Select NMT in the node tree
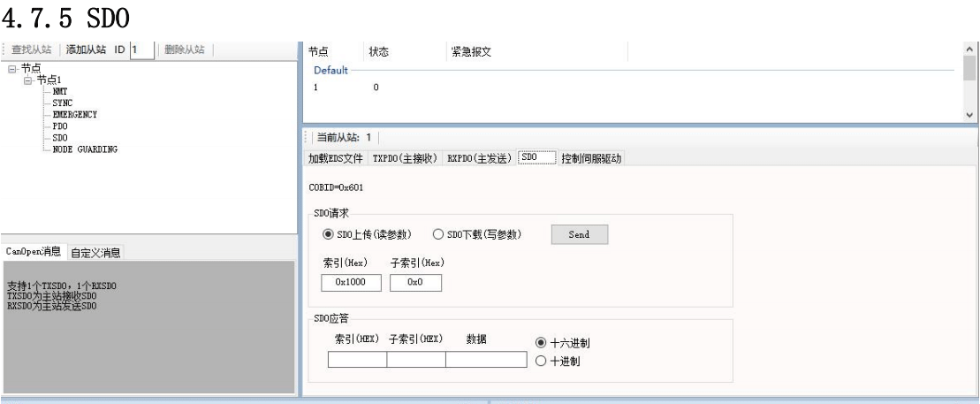980x404 pixels. (60, 91)
